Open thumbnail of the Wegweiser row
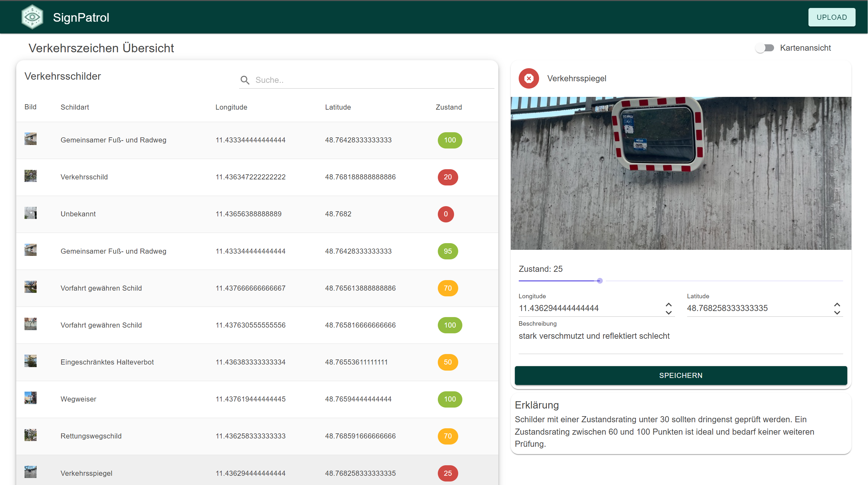The width and height of the screenshot is (868, 485). pos(30,398)
